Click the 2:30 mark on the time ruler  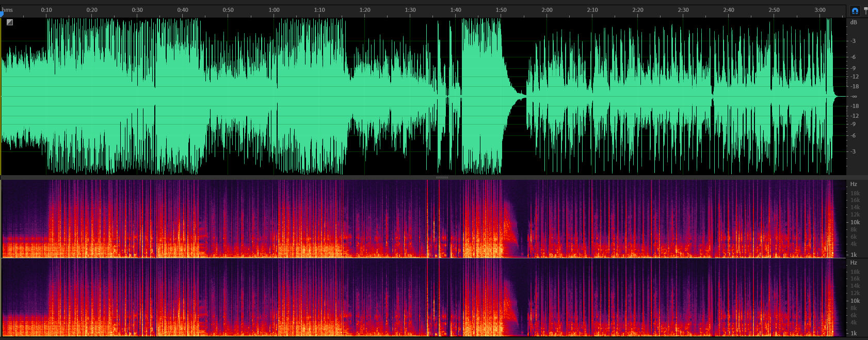pyautogui.click(x=683, y=10)
